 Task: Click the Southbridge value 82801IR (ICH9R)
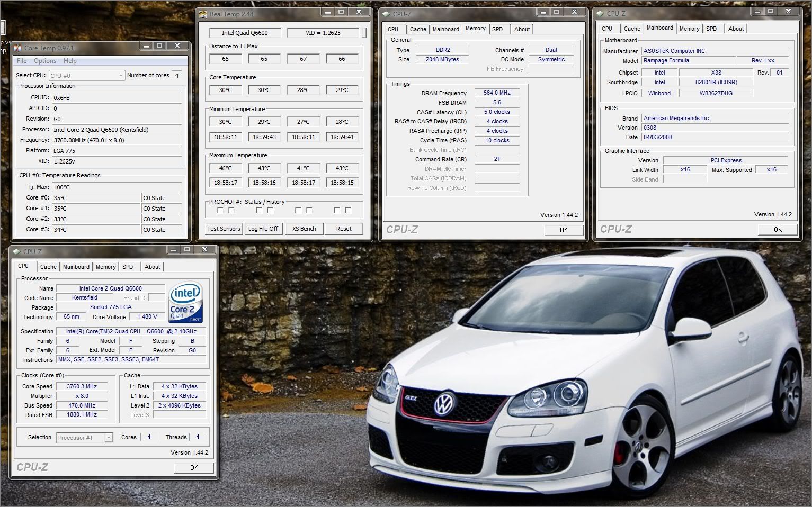[716, 83]
